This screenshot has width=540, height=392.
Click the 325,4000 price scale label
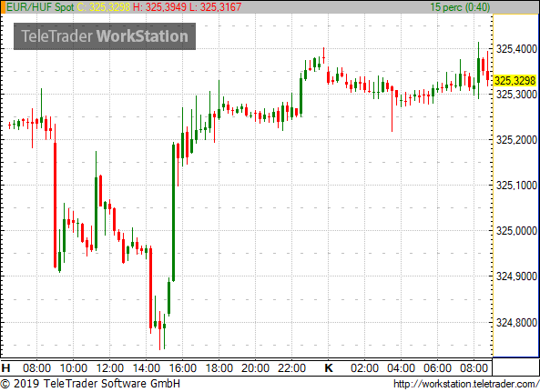click(x=516, y=49)
